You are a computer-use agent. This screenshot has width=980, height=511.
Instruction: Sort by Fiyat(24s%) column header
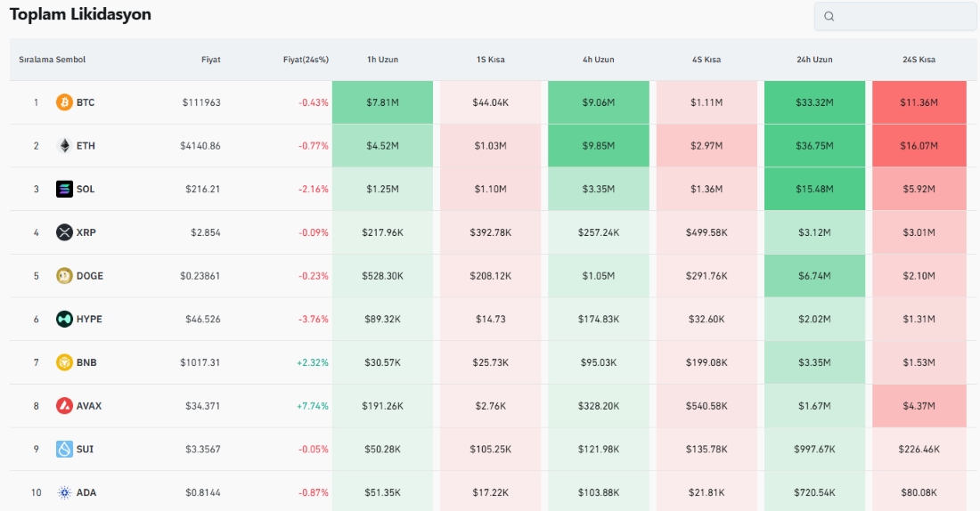[306, 60]
